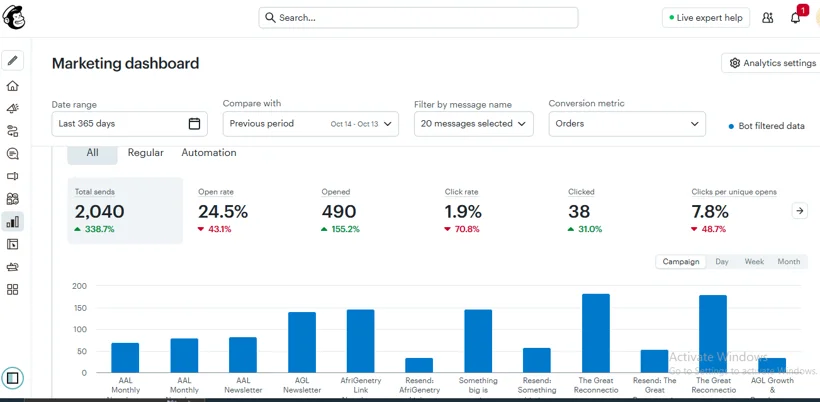This screenshot has height=402, width=820.
Task: Click the Something big is bar
Action: 478,341
